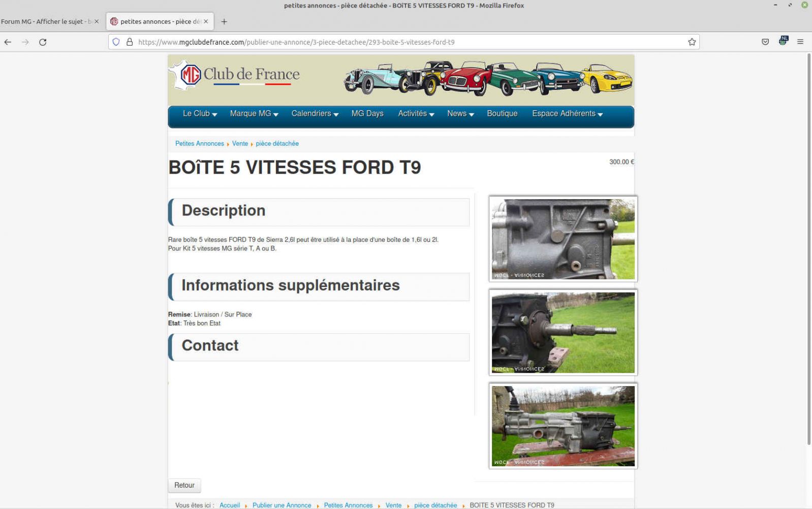Image resolution: width=812 pixels, height=509 pixels.
Task: Expand the News menu
Action: tap(460, 114)
